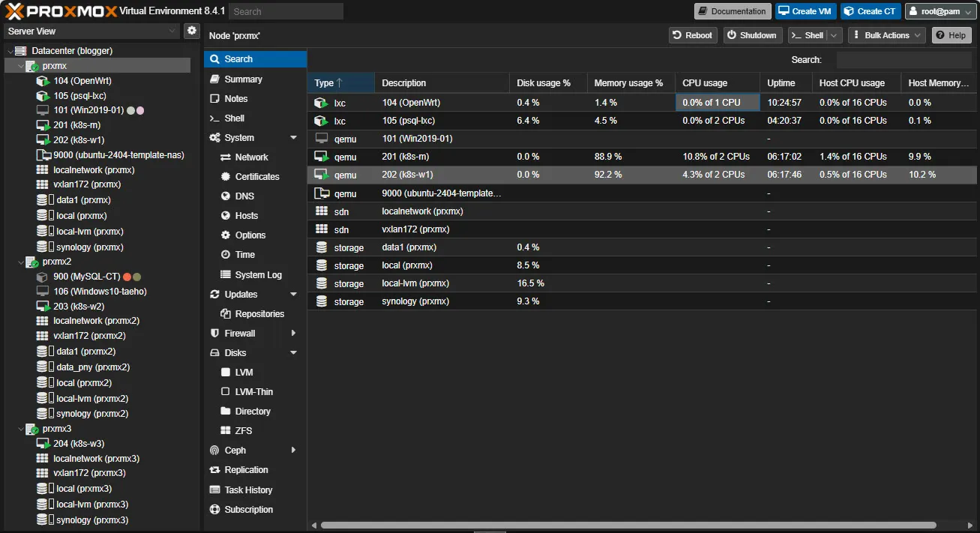Open the LVM-Thin menu item
Viewport: 980px width, 533px height.
(x=255, y=392)
